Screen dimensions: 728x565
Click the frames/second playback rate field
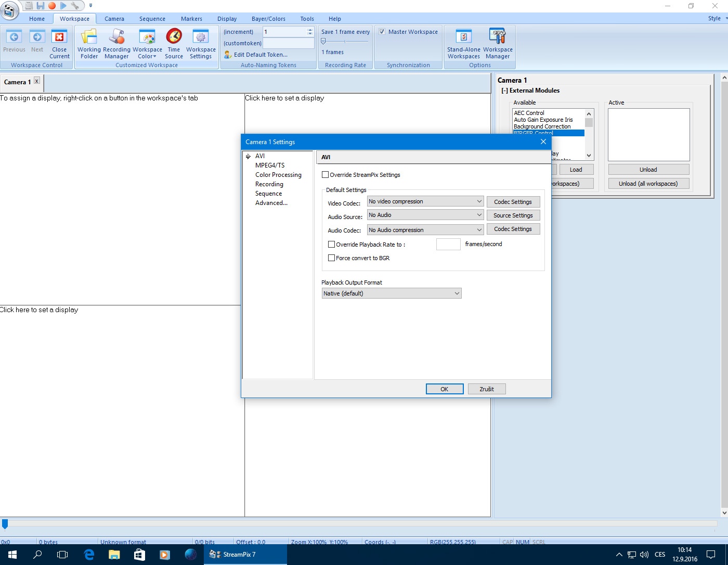[448, 244]
